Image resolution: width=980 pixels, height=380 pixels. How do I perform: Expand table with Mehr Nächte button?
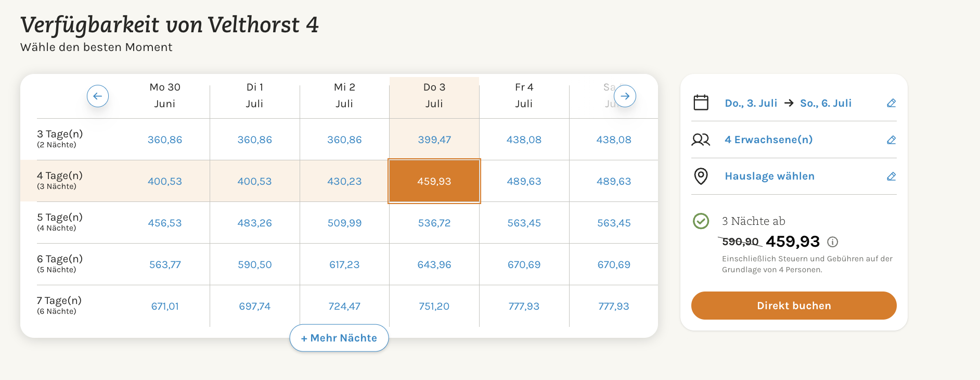(x=339, y=338)
